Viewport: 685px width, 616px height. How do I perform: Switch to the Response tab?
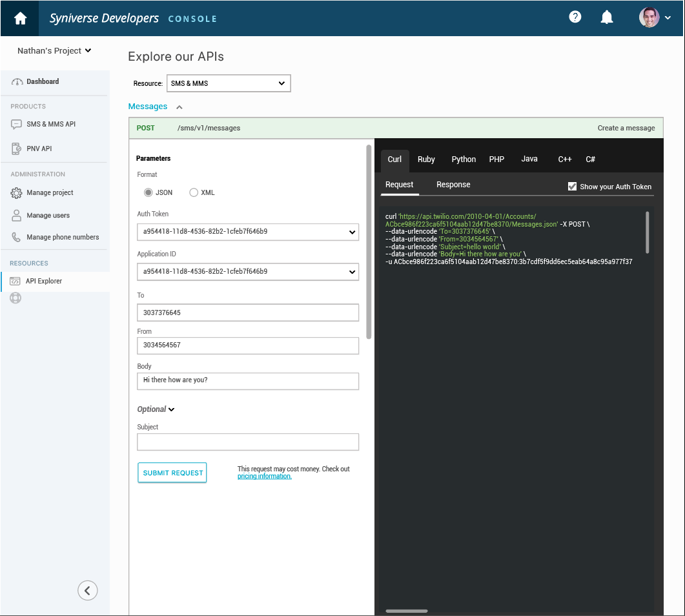click(x=453, y=185)
